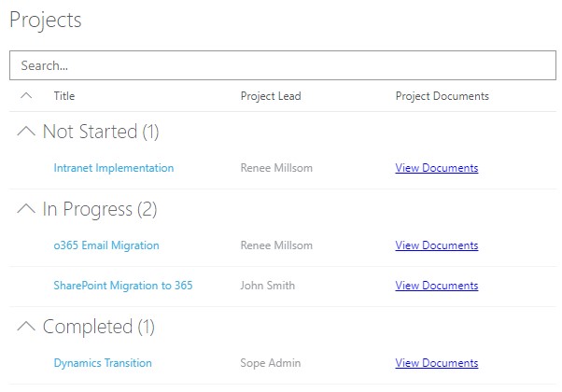Open the o365 Email Migration project
Screen dimensions: 562x392
(x=106, y=245)
